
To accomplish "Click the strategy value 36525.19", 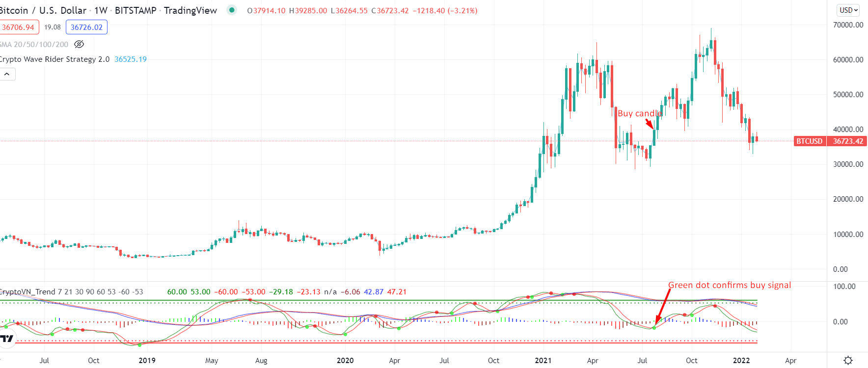I will coord(131,59).
